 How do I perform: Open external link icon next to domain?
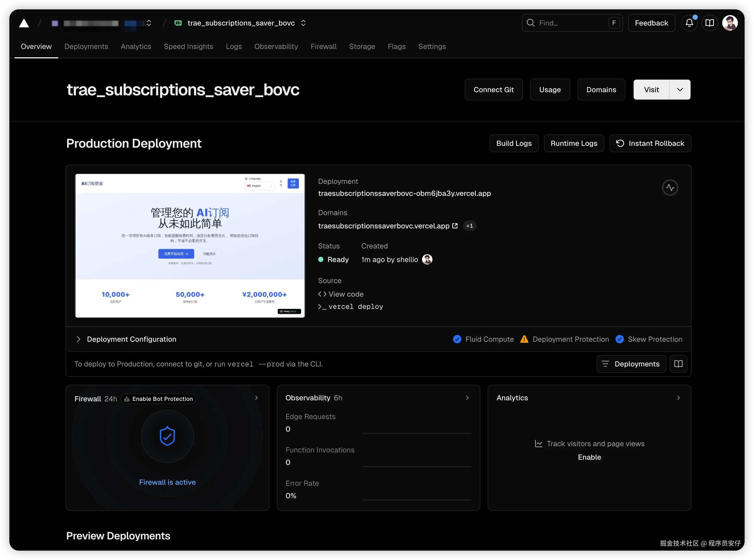coord(455,226)
